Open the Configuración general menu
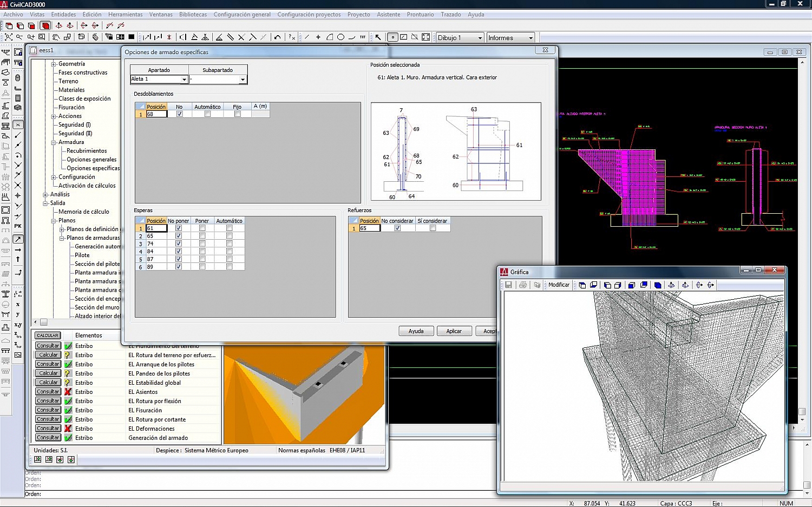 click(242, 15)
